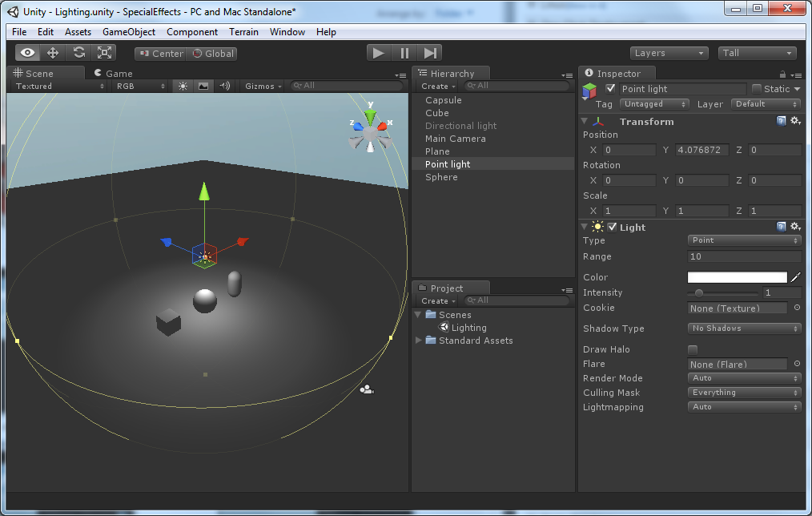The height and width of the screenshot is (516, 812).
Task: Toggle the Center pivot mode button
Action: [x=161, y=54]
